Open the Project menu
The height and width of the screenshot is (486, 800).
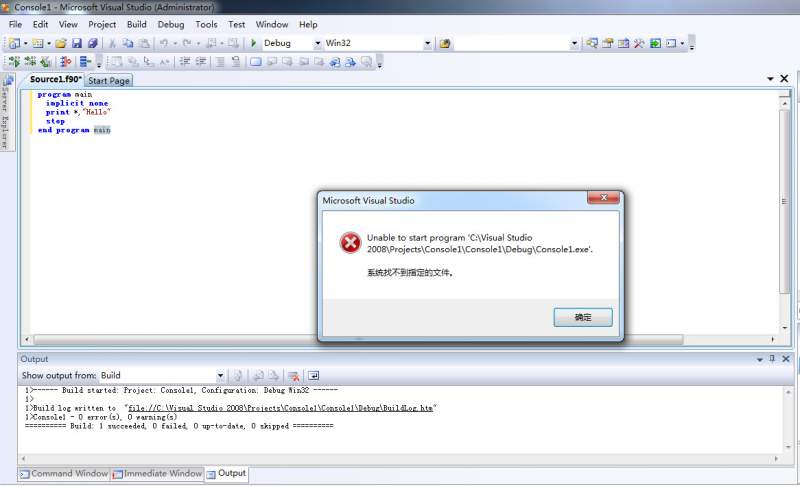(x=102, y=24)
